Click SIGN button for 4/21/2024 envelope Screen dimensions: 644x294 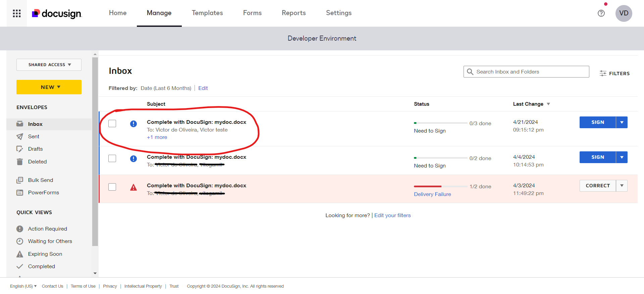(x=598, y=122)
